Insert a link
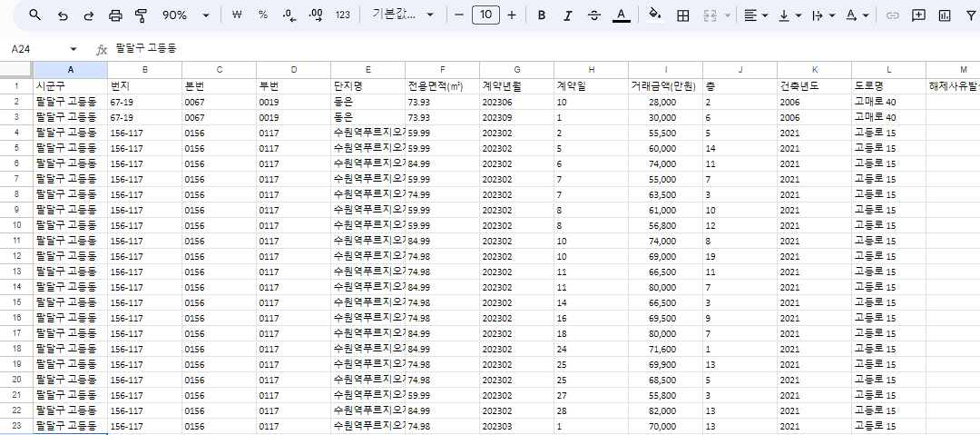This screenshot has width=980, height=435. point(893,15)
